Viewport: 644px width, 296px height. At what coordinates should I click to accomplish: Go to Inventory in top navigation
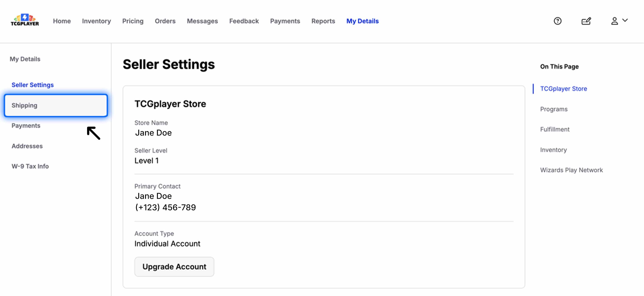(96, 21)
